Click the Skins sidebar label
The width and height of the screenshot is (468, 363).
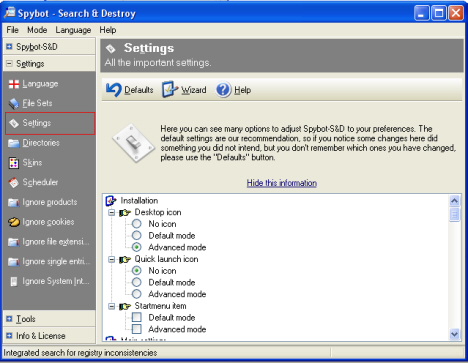click(x=32, y=163)
